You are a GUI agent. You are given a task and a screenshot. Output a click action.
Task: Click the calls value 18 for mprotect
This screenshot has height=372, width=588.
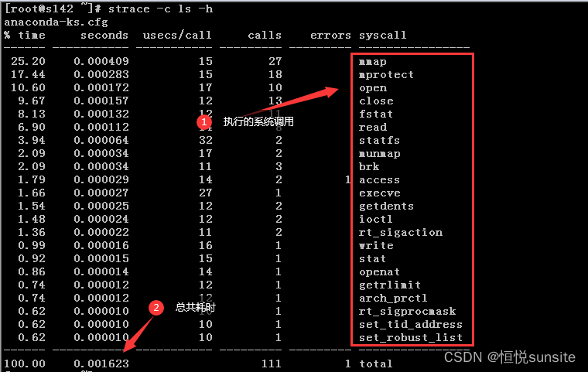[275, 74]
